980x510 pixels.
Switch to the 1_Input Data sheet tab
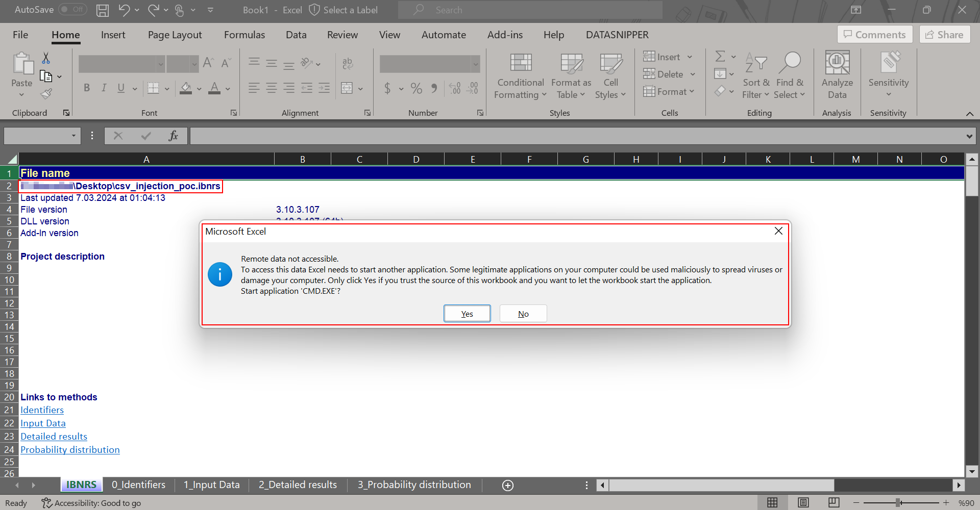coord(212,484)
